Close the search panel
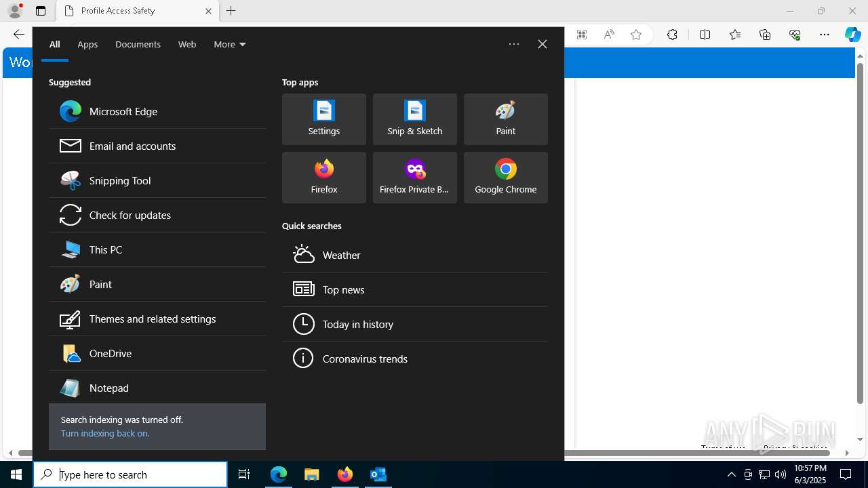868x488 pixels. (542, 44)
